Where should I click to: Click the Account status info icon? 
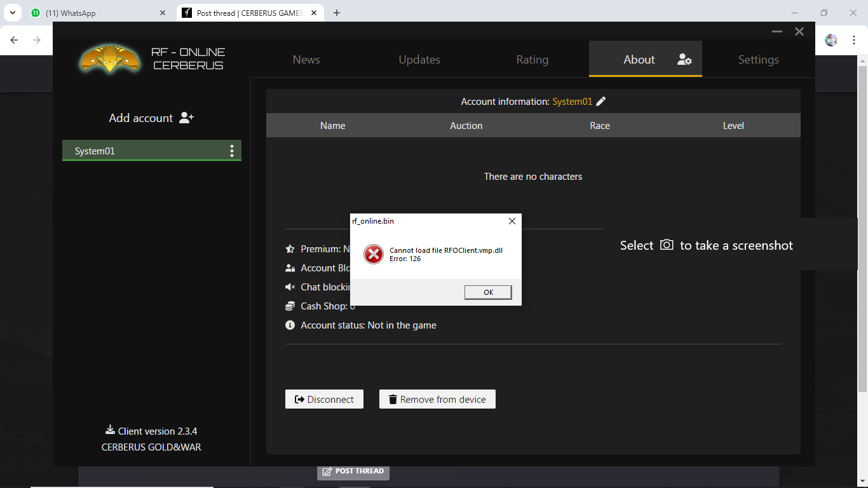[x=290, y=325]
